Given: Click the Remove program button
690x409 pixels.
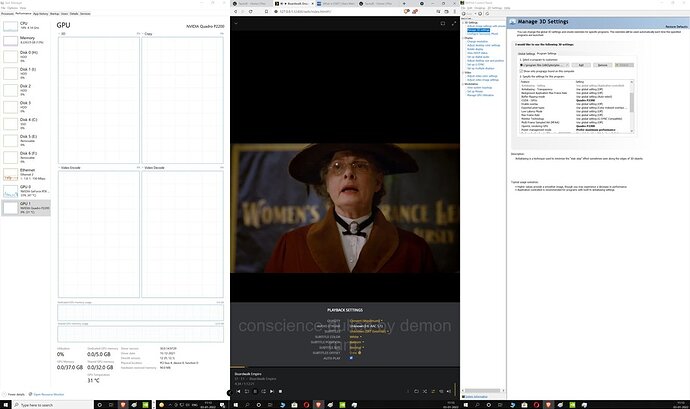Looking at the screenshot, I should tap(602, 65).
